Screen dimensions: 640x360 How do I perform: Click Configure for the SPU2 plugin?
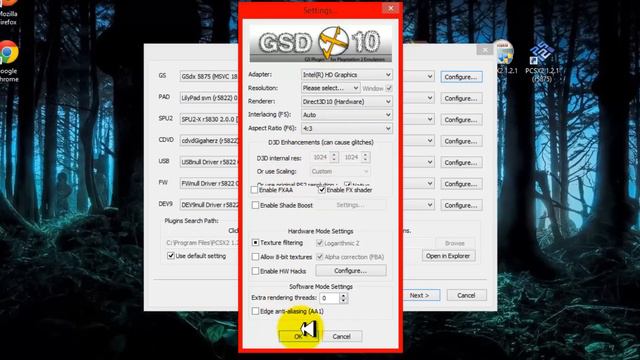pyautogui.click(x=461, y=120)
